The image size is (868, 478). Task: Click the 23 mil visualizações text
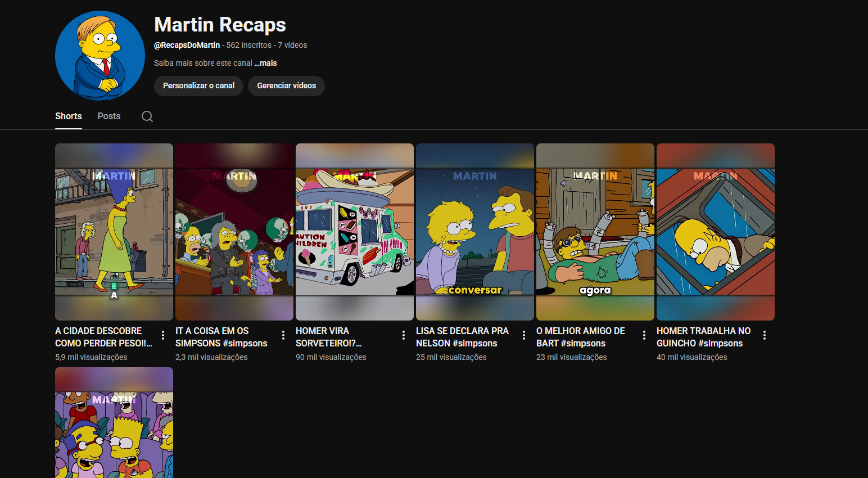point(572,357)
